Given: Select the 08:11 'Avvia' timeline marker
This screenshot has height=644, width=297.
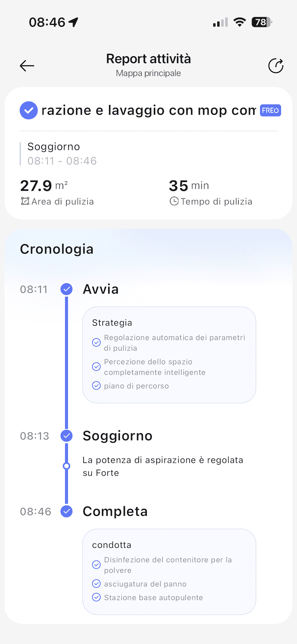Looking at the screenshot, I should (x=67, y=289).
